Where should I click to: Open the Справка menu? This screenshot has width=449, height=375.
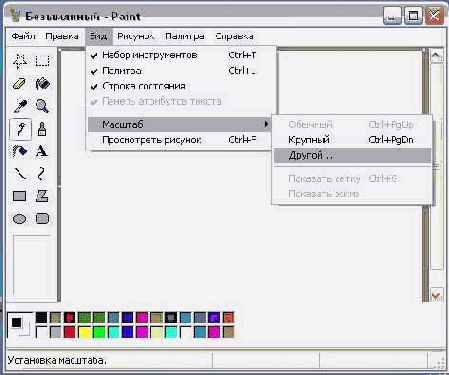point(234,36)
